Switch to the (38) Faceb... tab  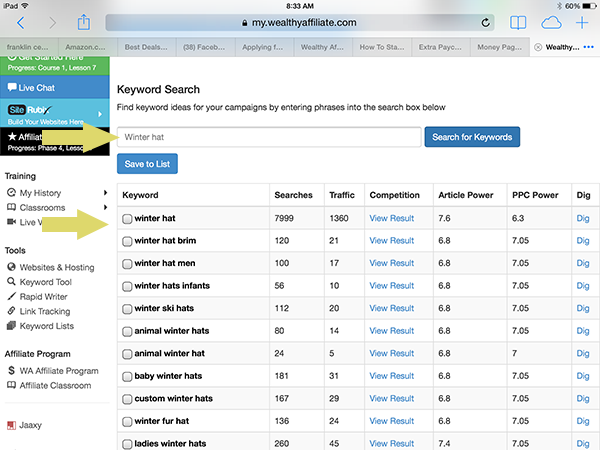pyautogui.click(x=206, y=47)
